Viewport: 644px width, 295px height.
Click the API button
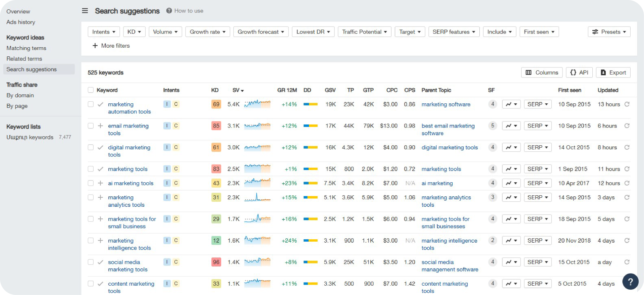point(579,72)
